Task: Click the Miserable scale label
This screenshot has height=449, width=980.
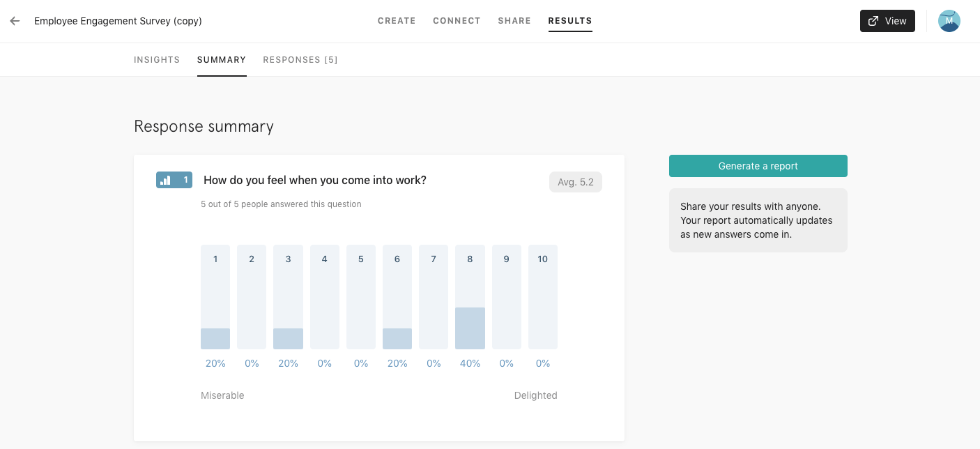Action: coord(222,395)
